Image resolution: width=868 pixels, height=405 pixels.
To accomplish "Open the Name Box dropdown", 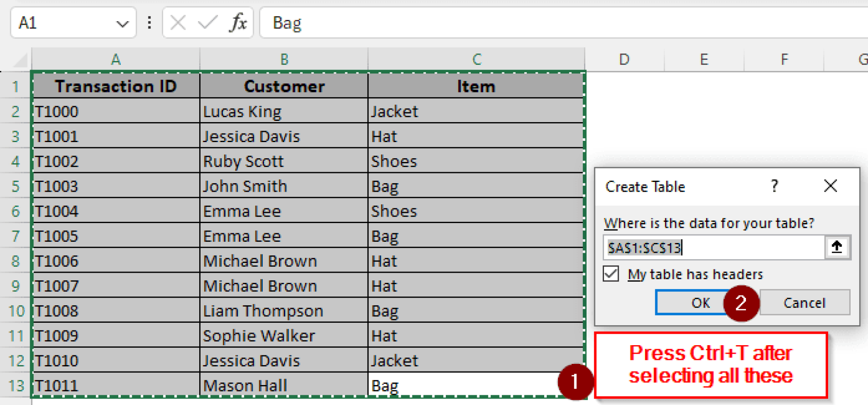I will coord(122,23).
